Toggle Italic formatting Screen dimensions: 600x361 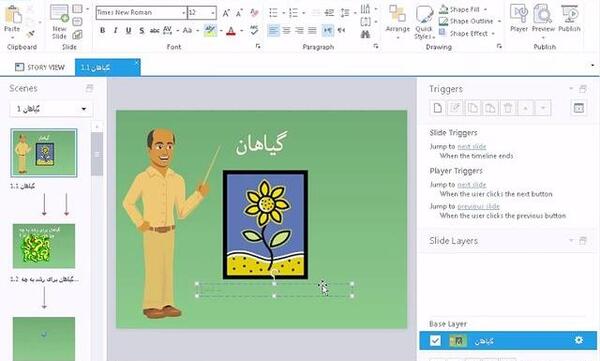click(x=115, y=31)
